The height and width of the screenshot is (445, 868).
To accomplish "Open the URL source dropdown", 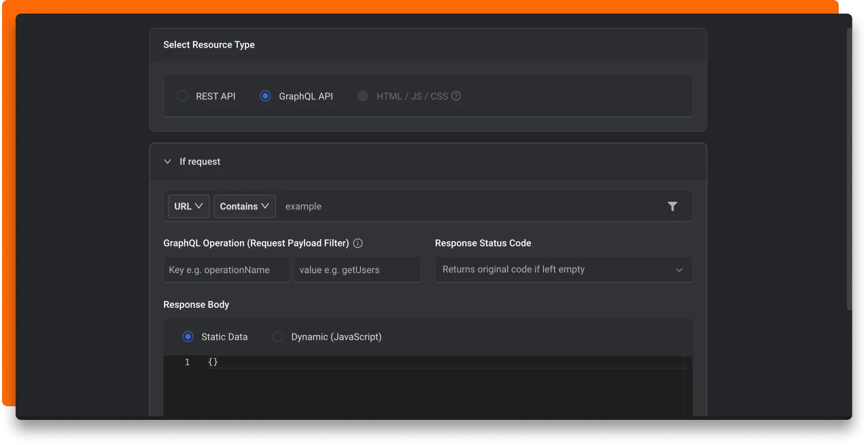I will coord(189,207).
